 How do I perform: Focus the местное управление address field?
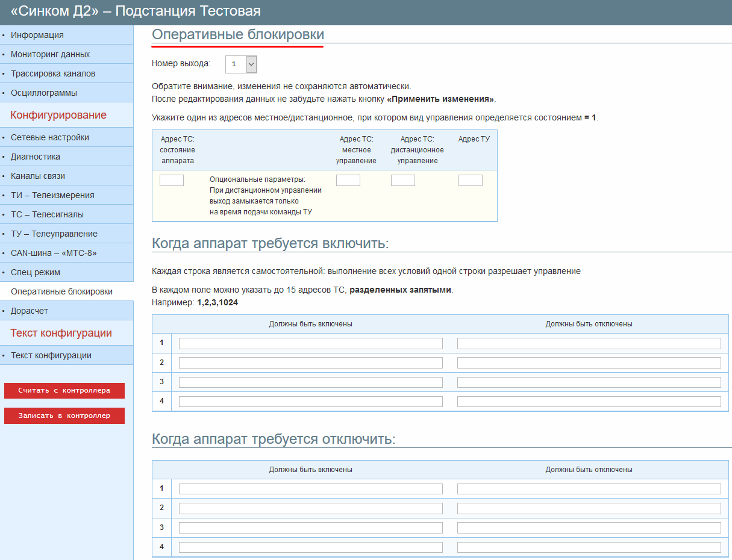tap(348, 180)
